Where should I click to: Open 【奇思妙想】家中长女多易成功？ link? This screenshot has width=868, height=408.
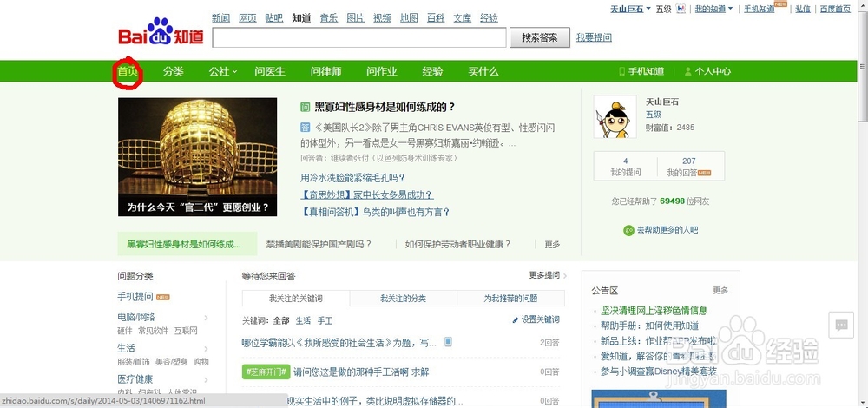[x=366, y=194]
